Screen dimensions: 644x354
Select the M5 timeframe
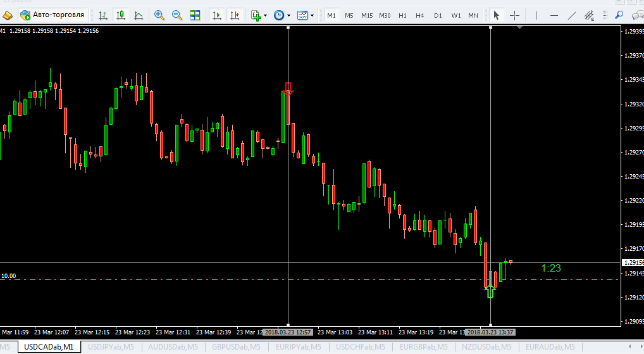[x=349, y=16]
